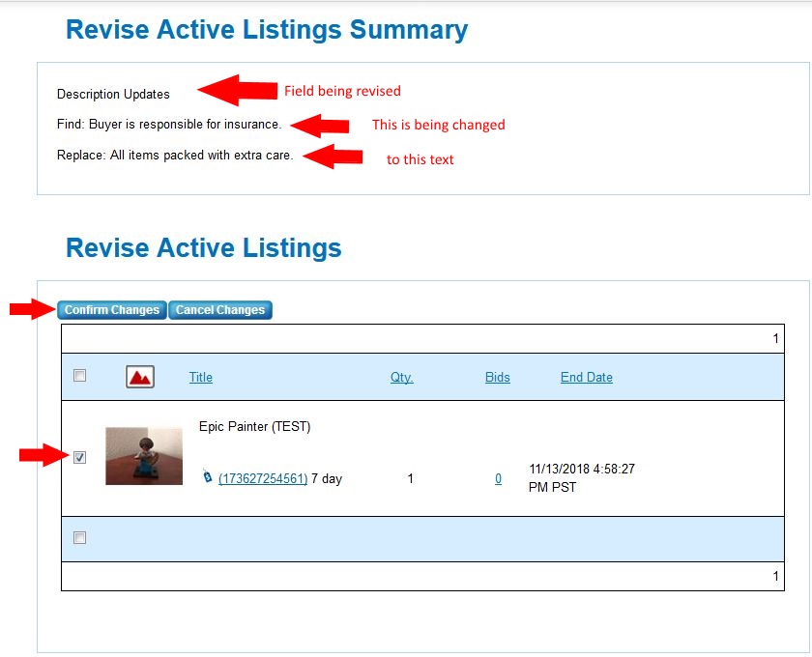Select the Epic Painter (TEST) title text
812x657 pixels.
coord(255,426)
